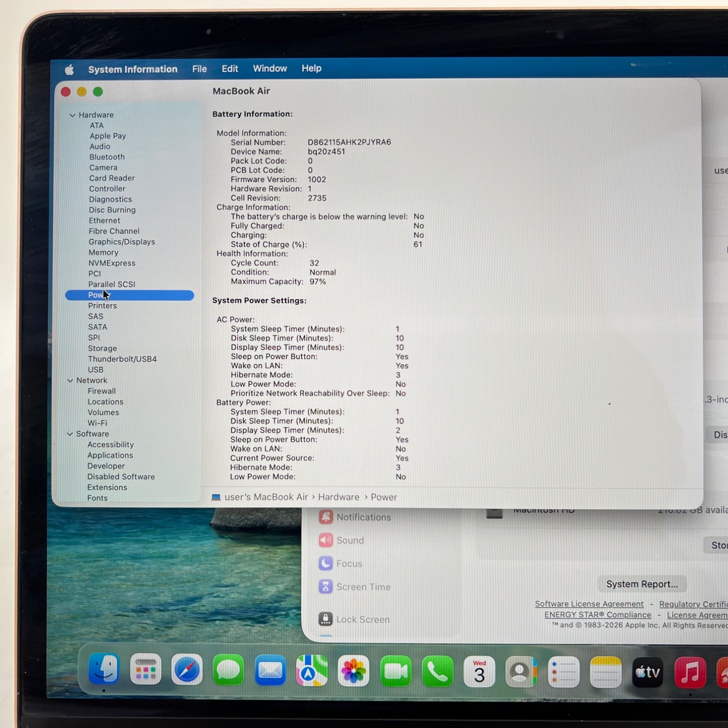This screenshot has height=728, width=728.
Task: Open Photos app in the Dock
Action: 354,671
